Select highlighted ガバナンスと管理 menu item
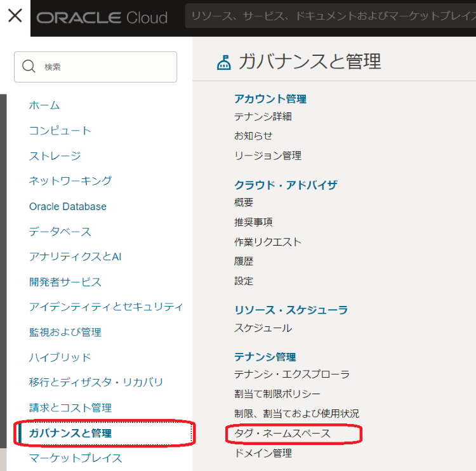 pos(70,434)
